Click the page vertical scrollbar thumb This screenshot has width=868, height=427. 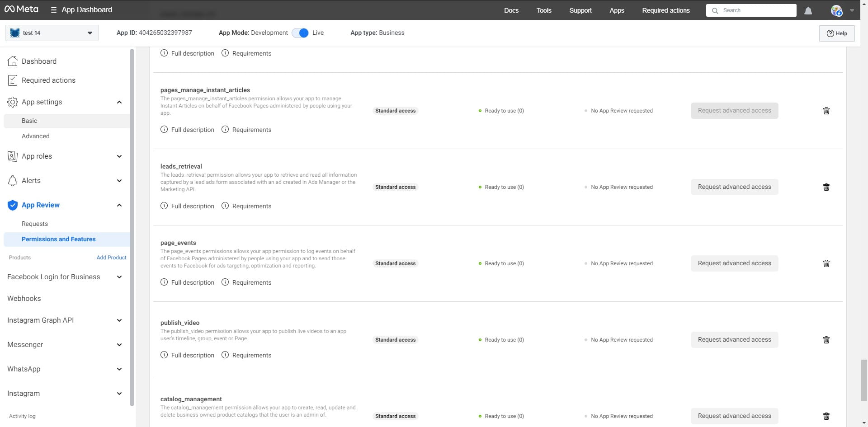pos(864,380)
